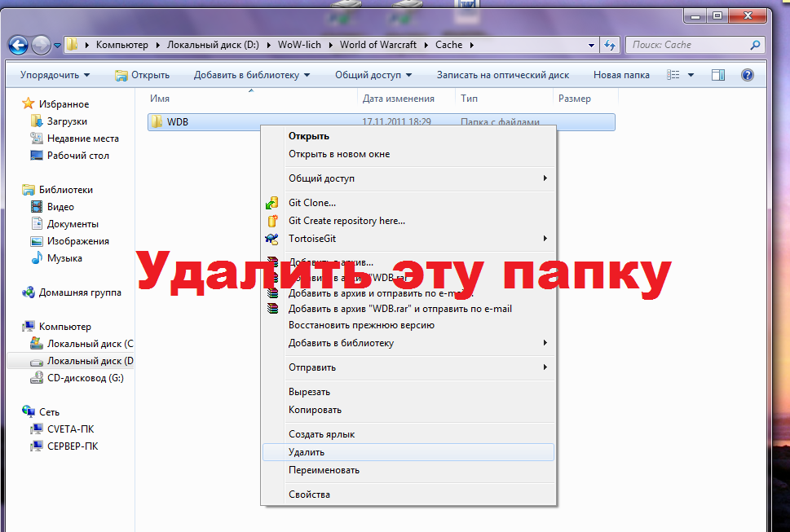Go back with the blue back arrow
Viewport: 790px width, 532px height.
click(18, 46)
